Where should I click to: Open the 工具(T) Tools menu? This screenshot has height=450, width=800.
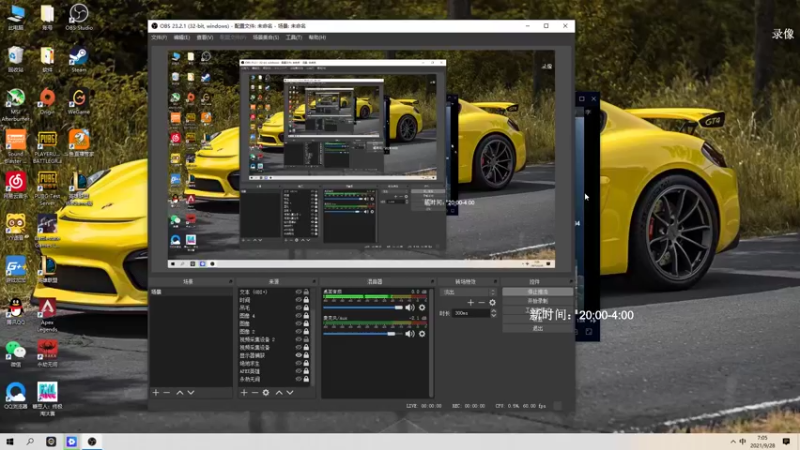tap(294, 37)
